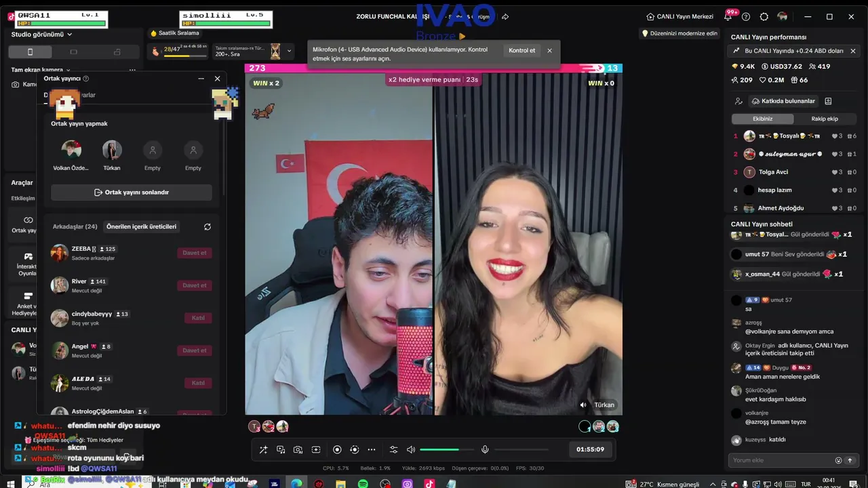The height and width of the screenshot is (488, 868).
Task: Open the notifications bell
Action: (x=728, y=16)
